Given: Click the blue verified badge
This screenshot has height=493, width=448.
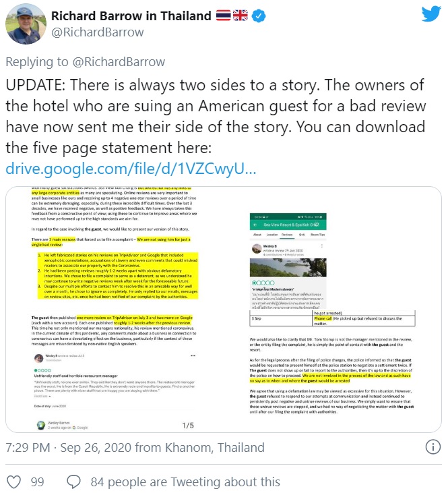Looking at the screenshot, I should pos(259,16).
